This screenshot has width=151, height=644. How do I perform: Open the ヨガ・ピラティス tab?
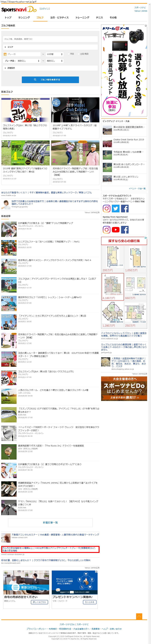[59, 17]
